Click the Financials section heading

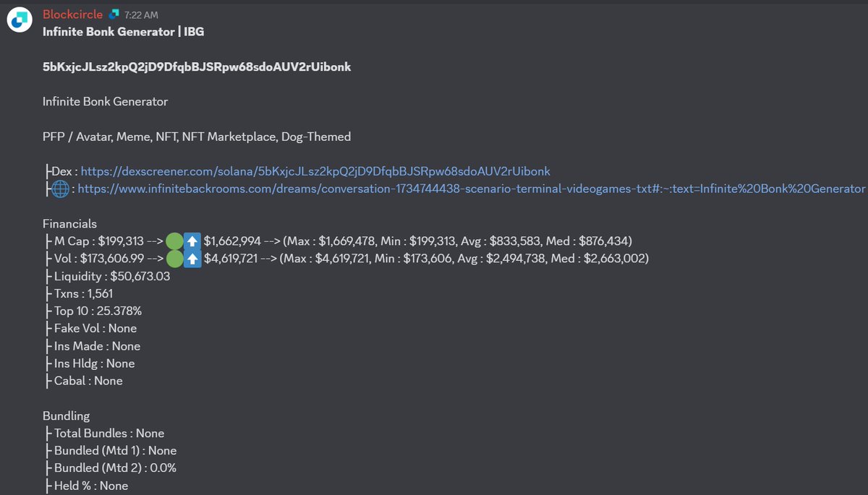click(x=69, y=224)
